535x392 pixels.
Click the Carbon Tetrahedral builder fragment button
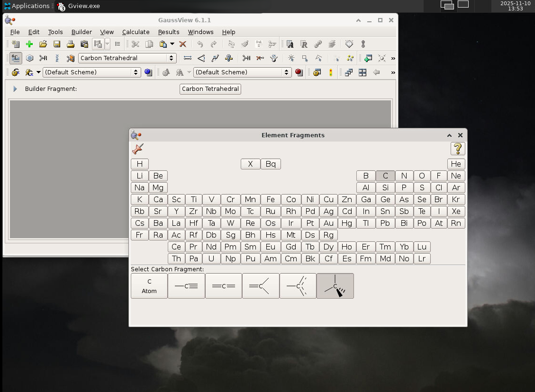[210, 89]
